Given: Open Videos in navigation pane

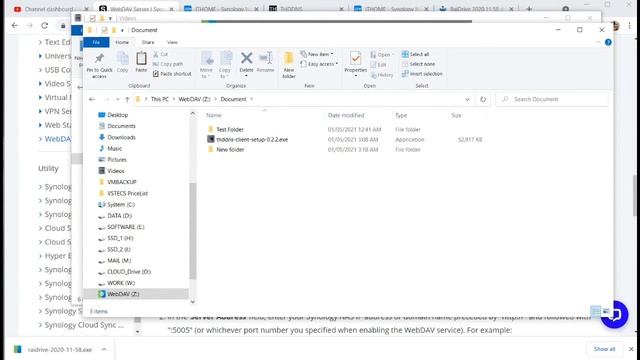Looking at the screenshot, I should point(116,171).
